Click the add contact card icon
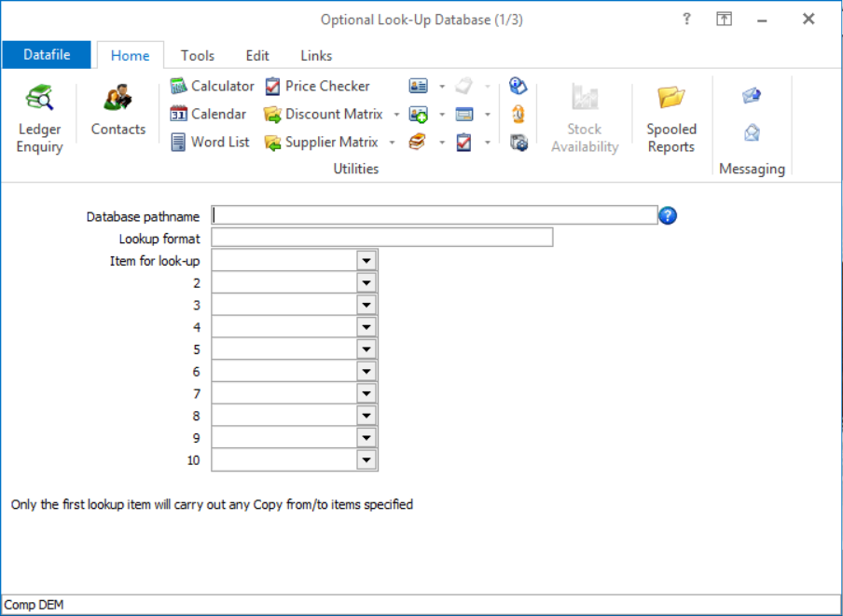This screenshot has height=616, width=843. click(419, 114)
